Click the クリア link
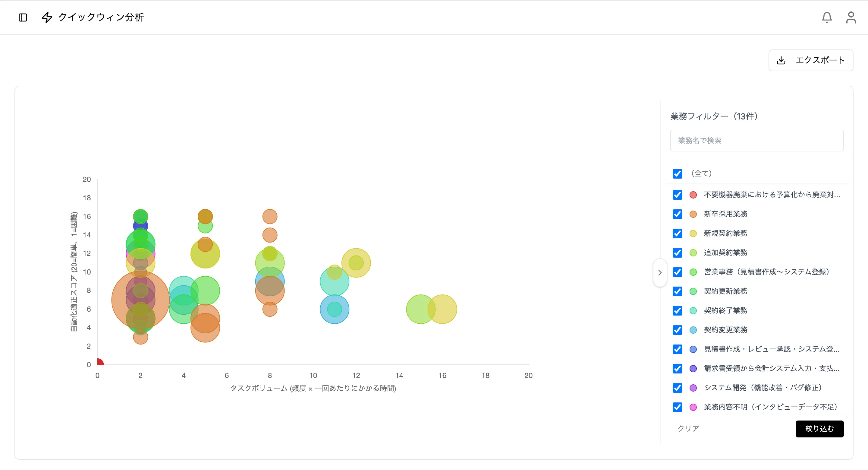 pyautogui.click(x=688, y=428)
